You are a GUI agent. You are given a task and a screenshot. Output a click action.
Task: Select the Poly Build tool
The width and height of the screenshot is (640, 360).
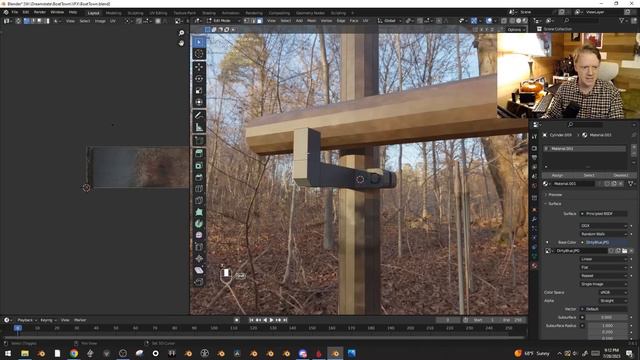pyautogui.click(x=199, y=212)
